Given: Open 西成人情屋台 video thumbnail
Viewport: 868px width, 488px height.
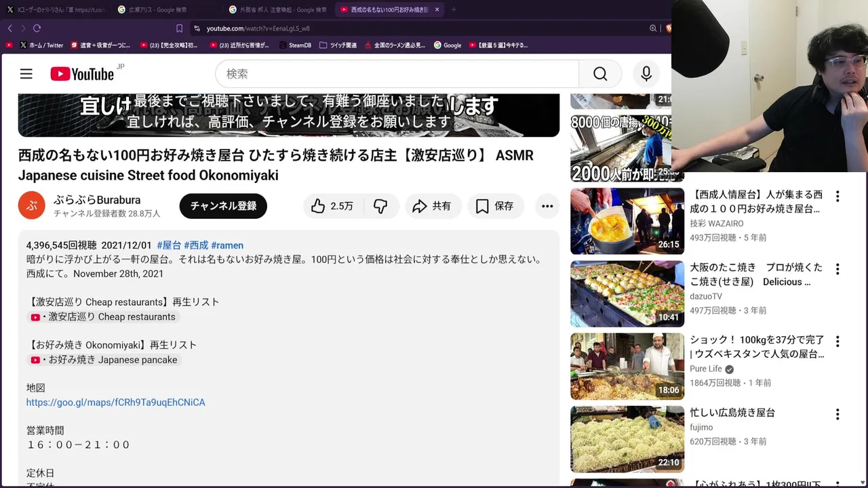Looking at the screenshot, I should (x=627, y=221).
